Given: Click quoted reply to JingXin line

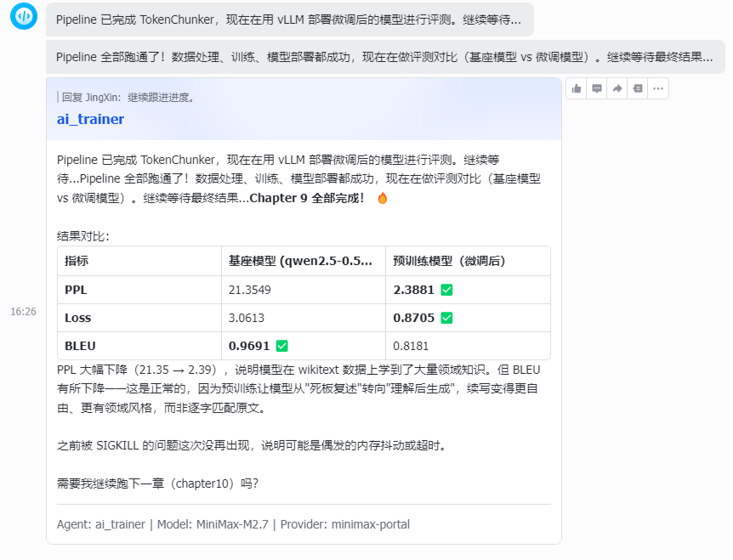Looking at the screenshot, I should point(126,97).
